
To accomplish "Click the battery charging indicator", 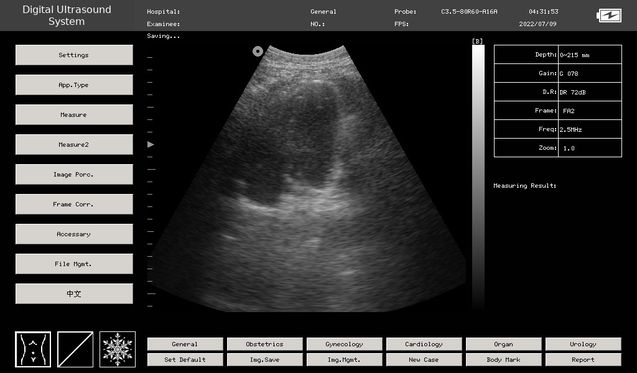I will (609, 16).
